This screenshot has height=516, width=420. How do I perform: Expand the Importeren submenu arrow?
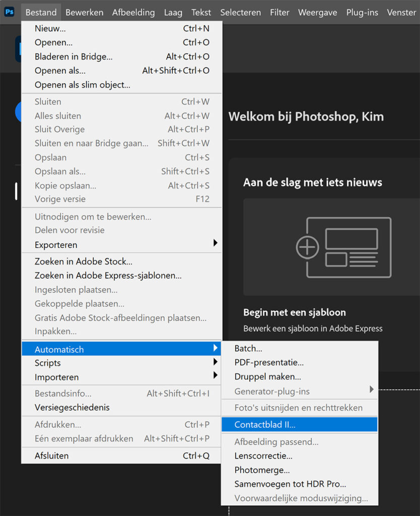216,375
